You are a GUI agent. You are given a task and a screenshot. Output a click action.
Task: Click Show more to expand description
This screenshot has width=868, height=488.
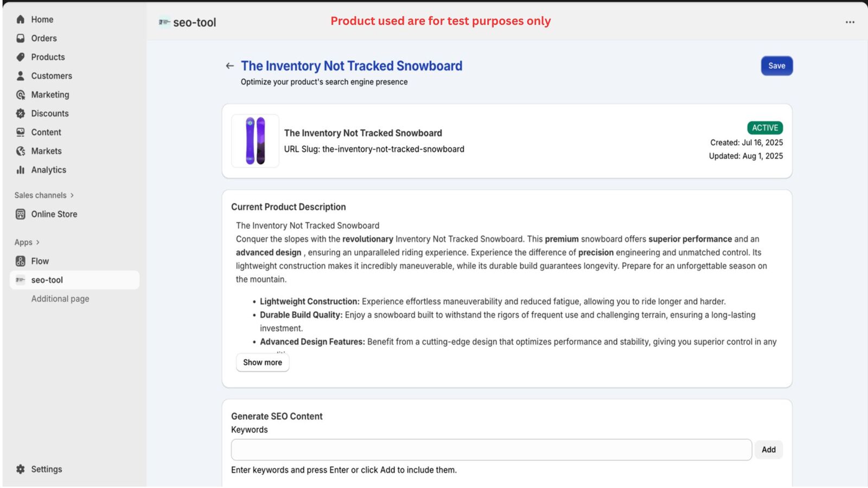point(262,362)
